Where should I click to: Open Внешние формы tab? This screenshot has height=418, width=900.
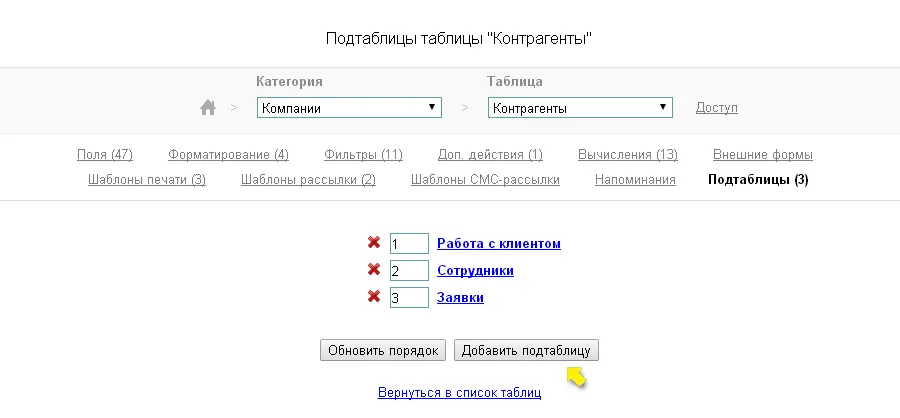[763, 154]
